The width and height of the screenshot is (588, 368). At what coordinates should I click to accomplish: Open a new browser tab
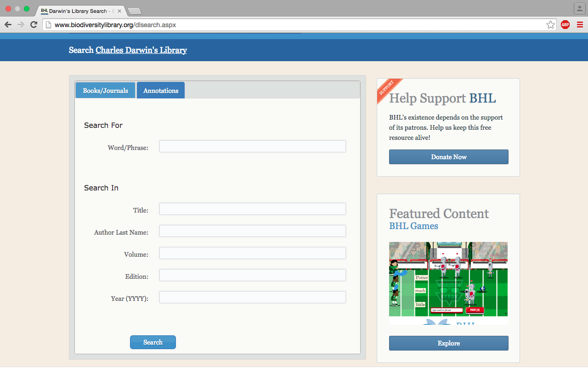134,11
